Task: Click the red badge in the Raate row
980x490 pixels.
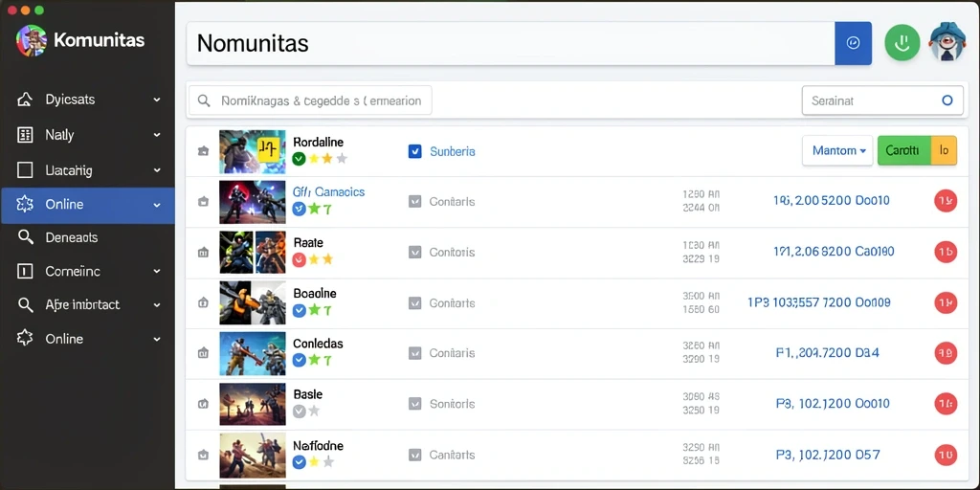Action: click(x=946, y=252)
